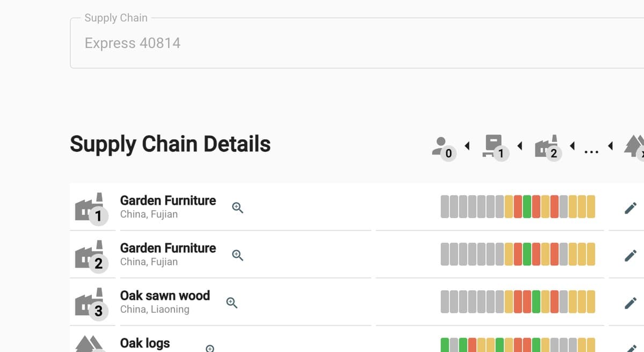Open Oak sawn wood item name
The image size is (644, 352).
165,296
